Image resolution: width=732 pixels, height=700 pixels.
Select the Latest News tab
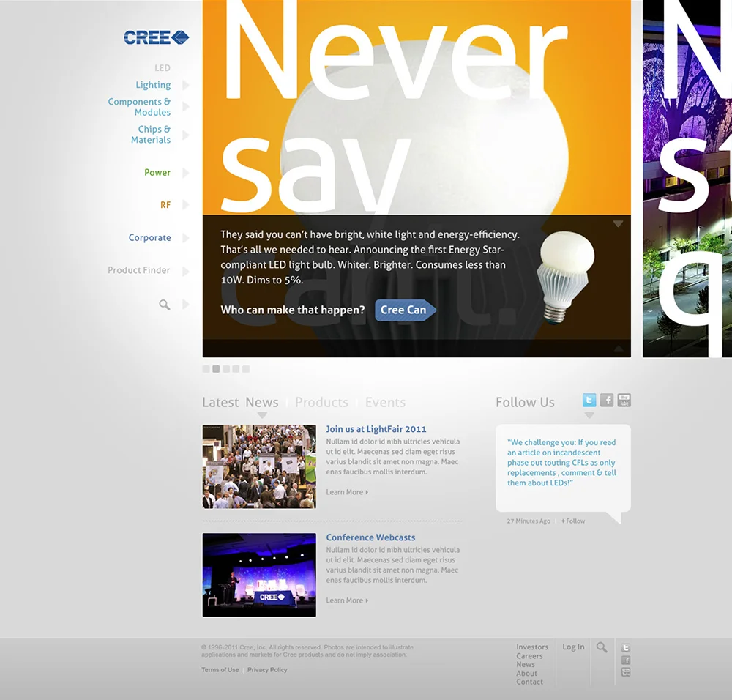point(240,402)
